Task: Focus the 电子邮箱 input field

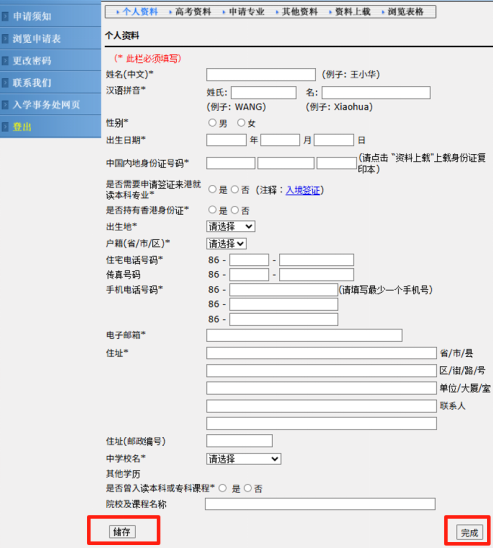Action: 304,336
